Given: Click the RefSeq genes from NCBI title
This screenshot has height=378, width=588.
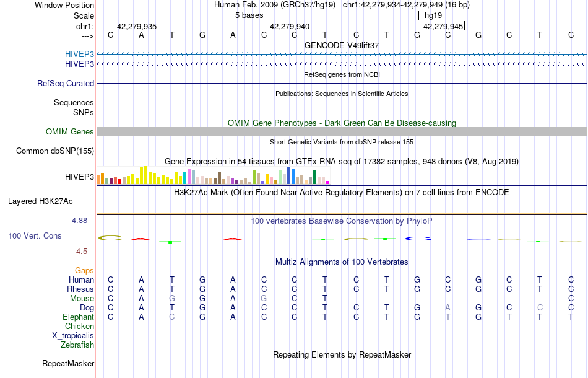Looking at the screenshot, I should pyautogui.click(x=342, y=75).
